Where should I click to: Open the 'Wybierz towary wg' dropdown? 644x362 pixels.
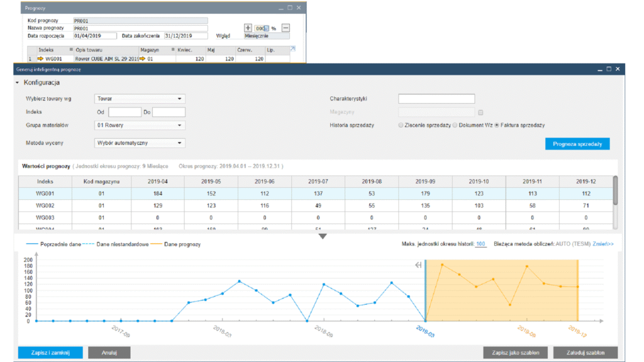140,99
